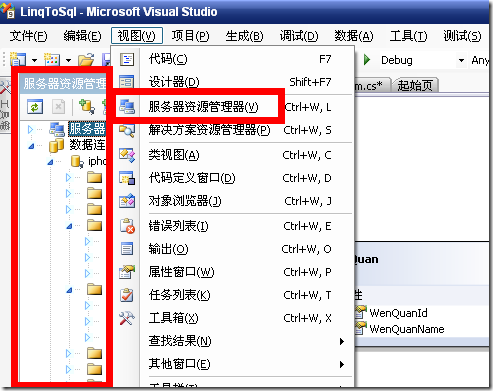
Task: Click the server explorer icon in the menu
Action: point(127,107)
